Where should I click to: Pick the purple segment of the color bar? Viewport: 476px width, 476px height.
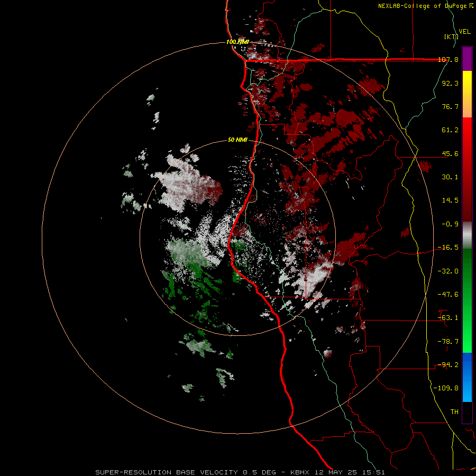467,59
